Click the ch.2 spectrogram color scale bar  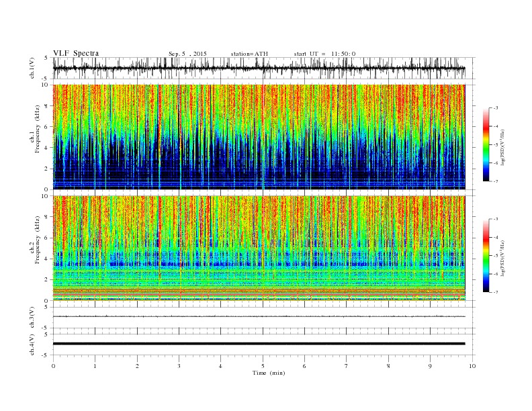[486, 256]
